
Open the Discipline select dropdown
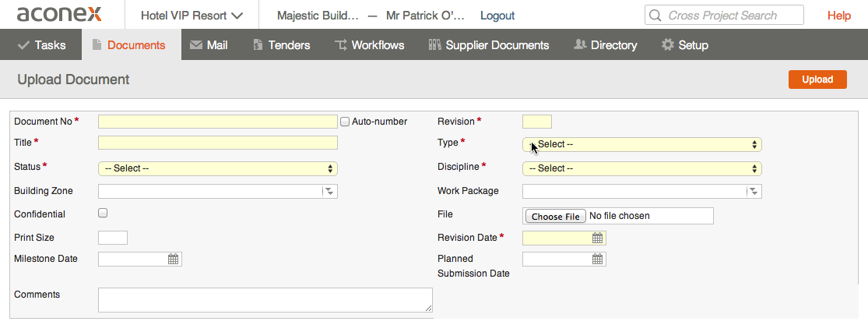(x=642, y=168)
